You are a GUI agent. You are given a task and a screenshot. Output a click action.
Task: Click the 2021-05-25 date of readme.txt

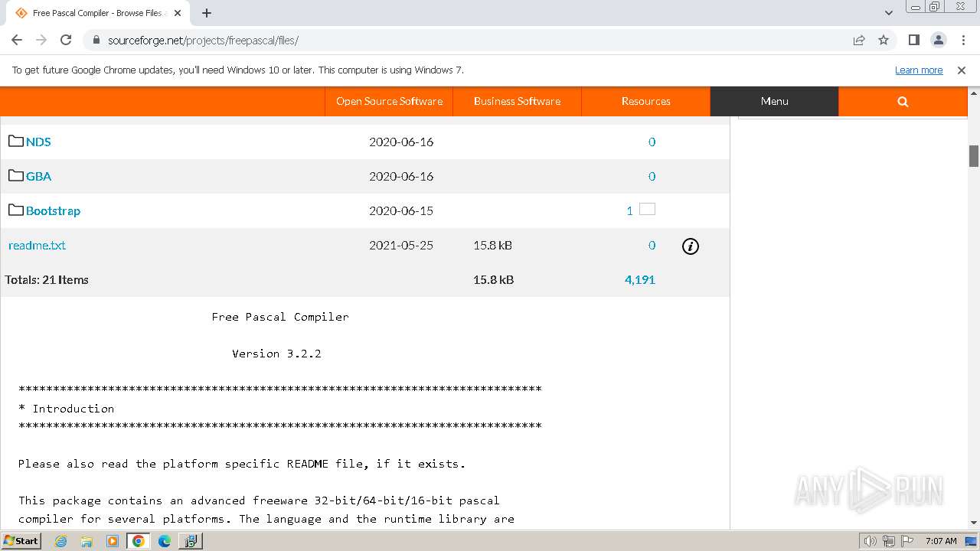point(401,245)
